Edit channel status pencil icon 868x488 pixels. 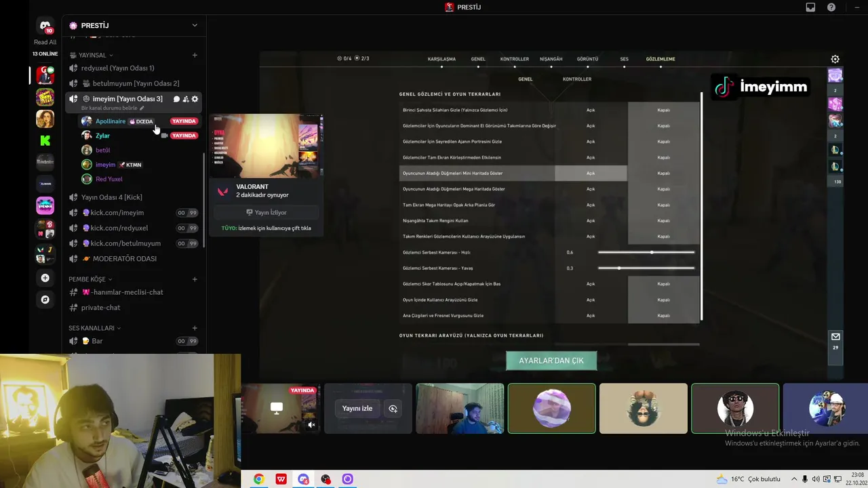(x=142, y=108)
